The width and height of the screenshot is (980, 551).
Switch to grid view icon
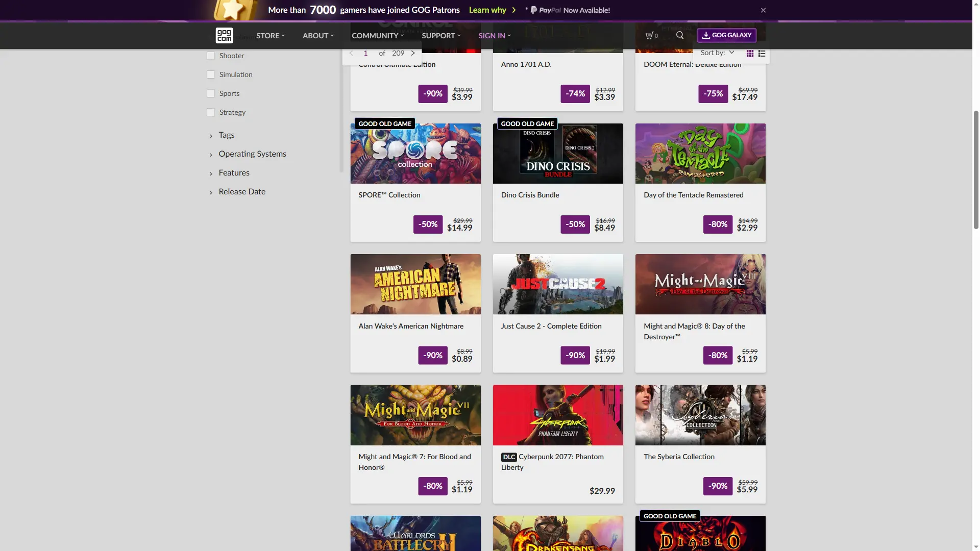pos(750,54)
